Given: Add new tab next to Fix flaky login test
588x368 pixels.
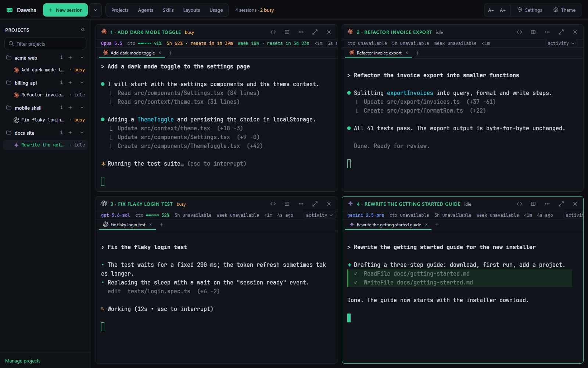Looking at the screenshot, I should click(161, 225).
